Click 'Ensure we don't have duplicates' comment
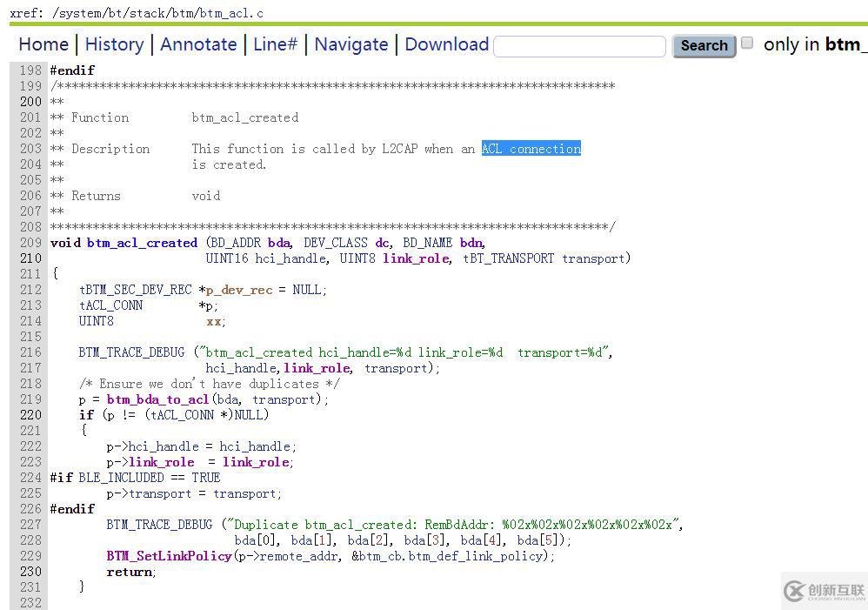This screenshot has height=610, width=868. pyautogui.click(x=210, y=384)
